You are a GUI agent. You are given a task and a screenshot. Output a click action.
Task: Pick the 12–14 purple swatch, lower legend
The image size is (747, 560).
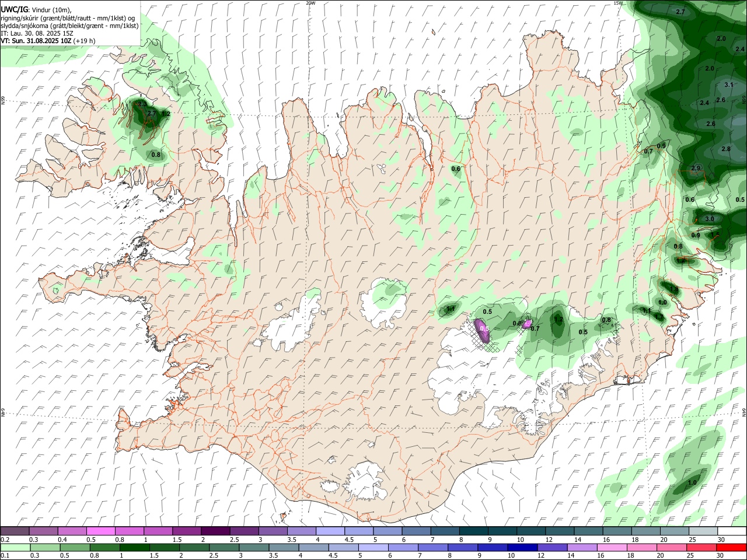553,548
